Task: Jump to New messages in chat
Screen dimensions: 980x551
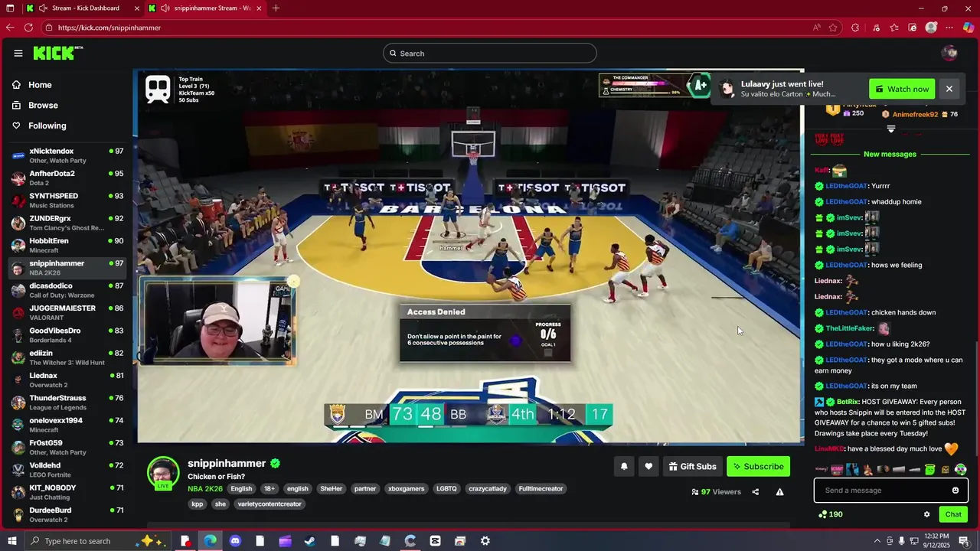Action: [890, 155]
